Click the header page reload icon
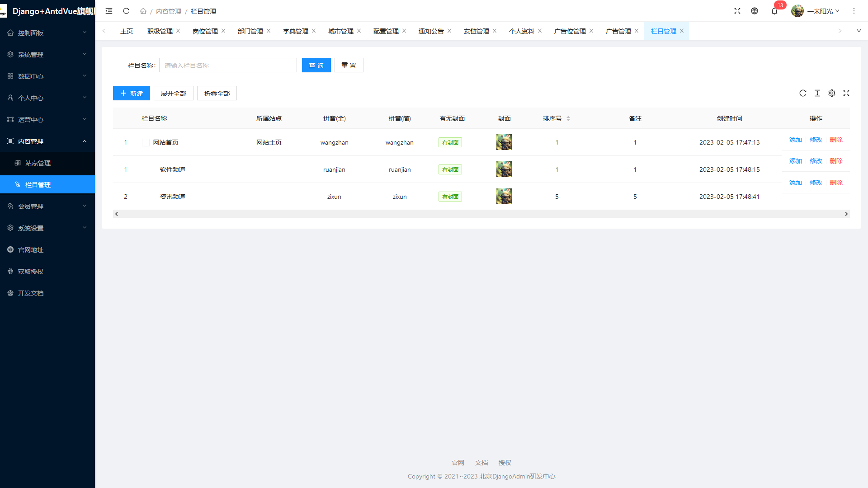The height and width of the screenshot is (488, 868). click(126, 11)
